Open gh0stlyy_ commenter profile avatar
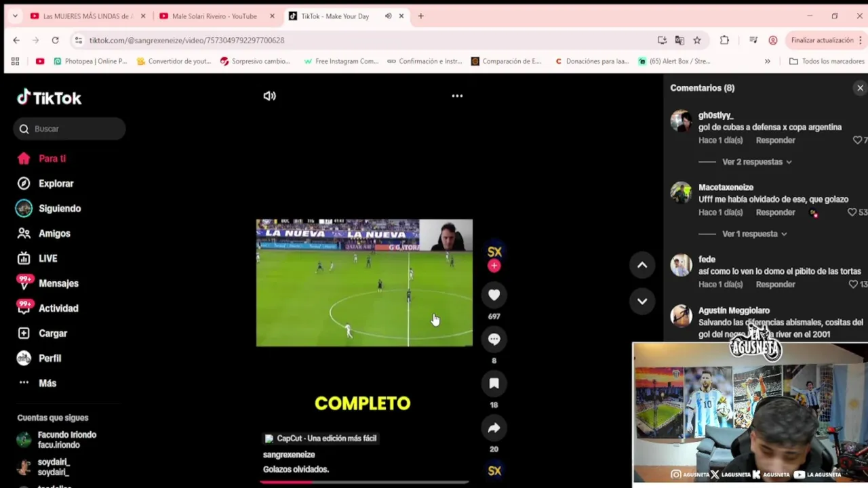This screenshot has width=868, height=488. pos(681,121)
